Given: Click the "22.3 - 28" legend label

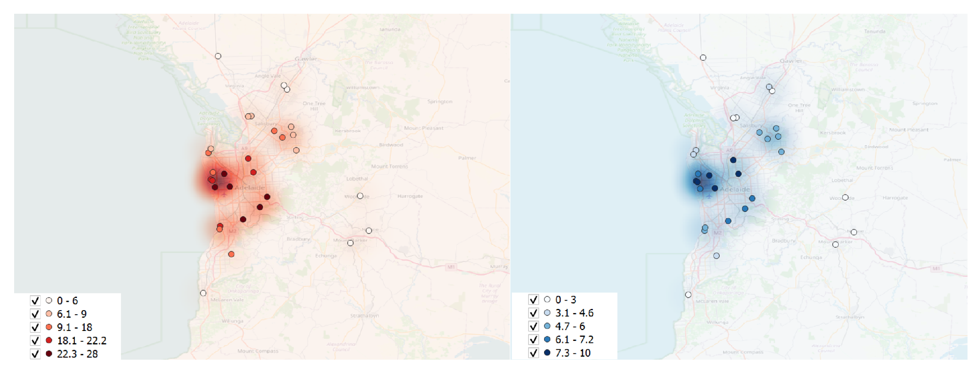Looking at the screenshot, I should (78, 354).
